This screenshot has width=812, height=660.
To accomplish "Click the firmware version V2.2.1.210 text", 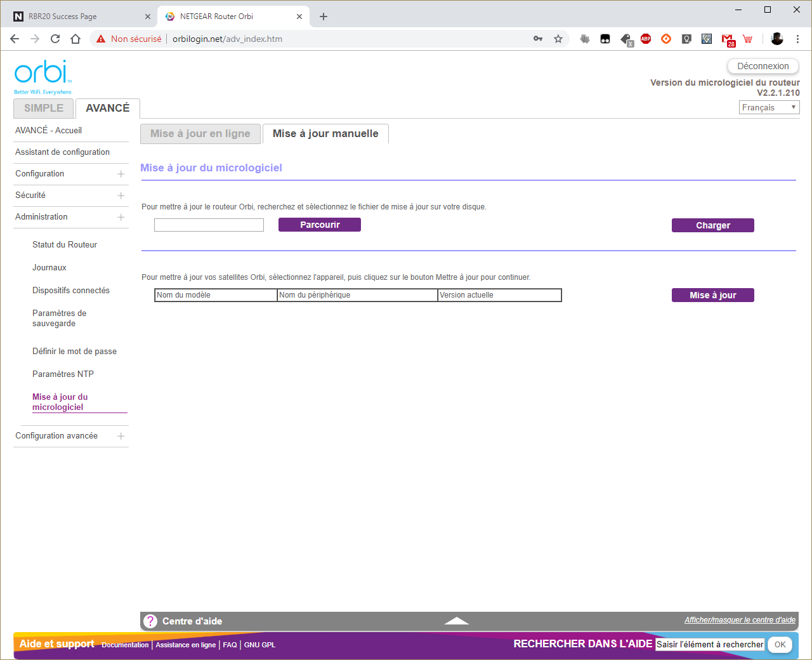I will tap(778, 93).
